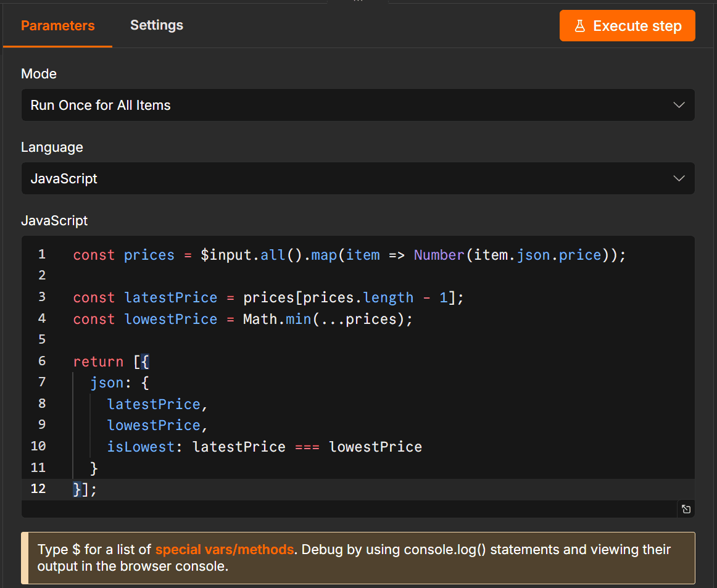The width and height of the screenshot is (717, 588).
Task: Click the isLowest comparison on line 10
Action: click(x=265, y=447)
